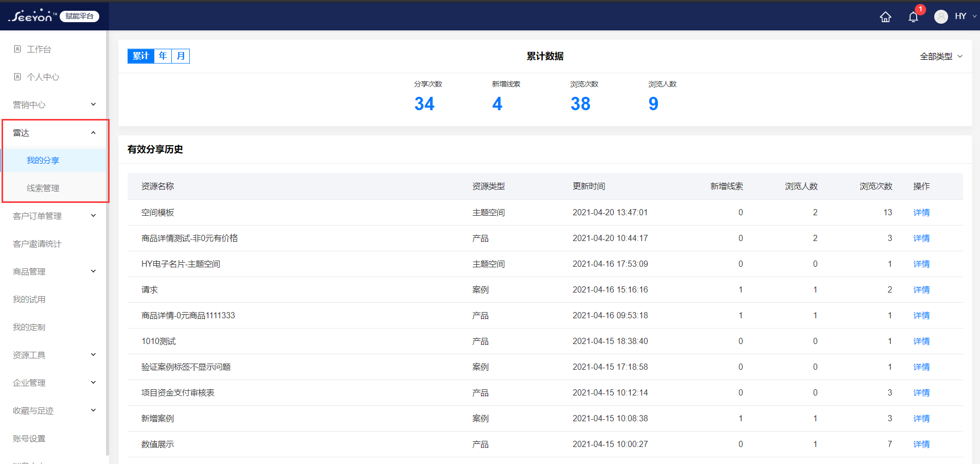Switch to the 月 tab
Screen dimensions: 980x464
(181, 56)
